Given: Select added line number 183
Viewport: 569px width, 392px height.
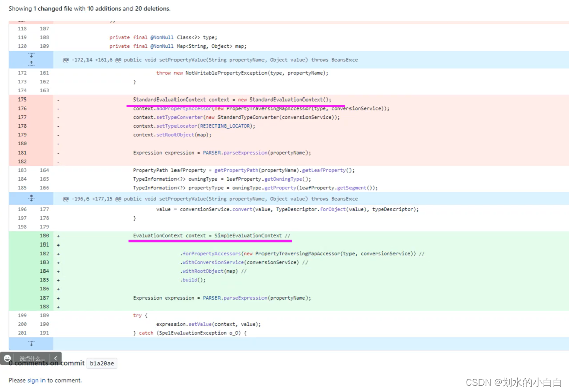Looking at the screenshot, I should (x=45, y=262).
